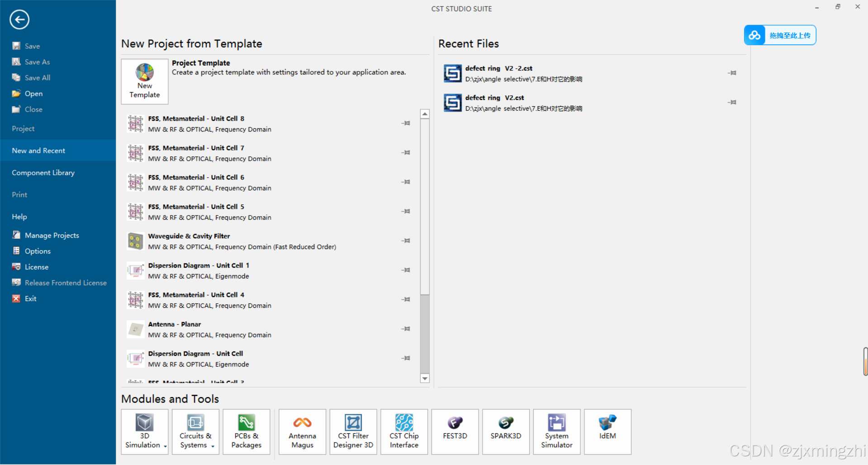Launch Circuits & Systems module
The image size is (868, 465).
point(195,432)
